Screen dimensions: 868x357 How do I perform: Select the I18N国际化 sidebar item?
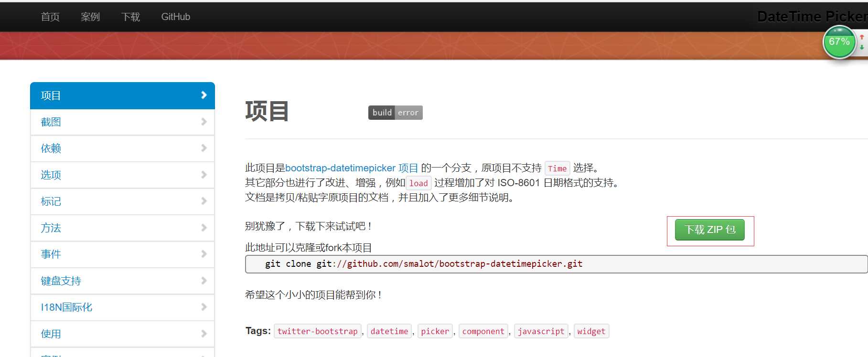[122, 307]
